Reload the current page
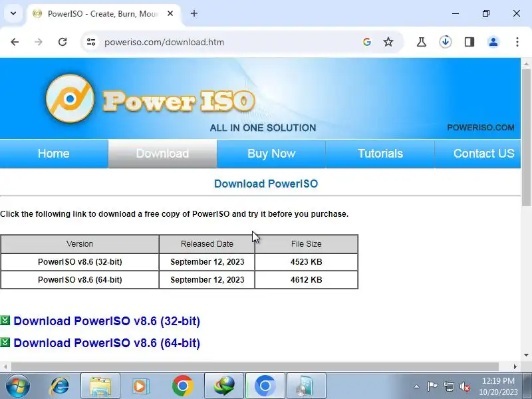The image size is (532, 399). [x=63, y=42]
